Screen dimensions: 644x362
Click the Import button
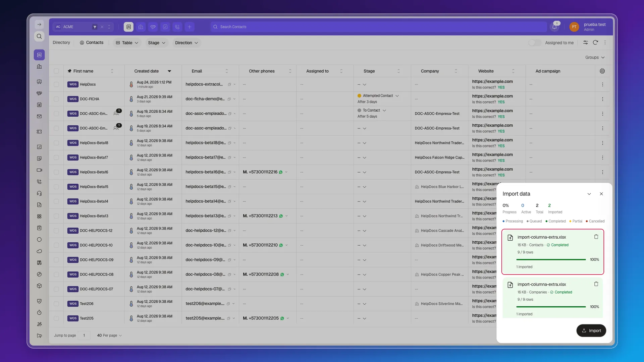point(591,331)
